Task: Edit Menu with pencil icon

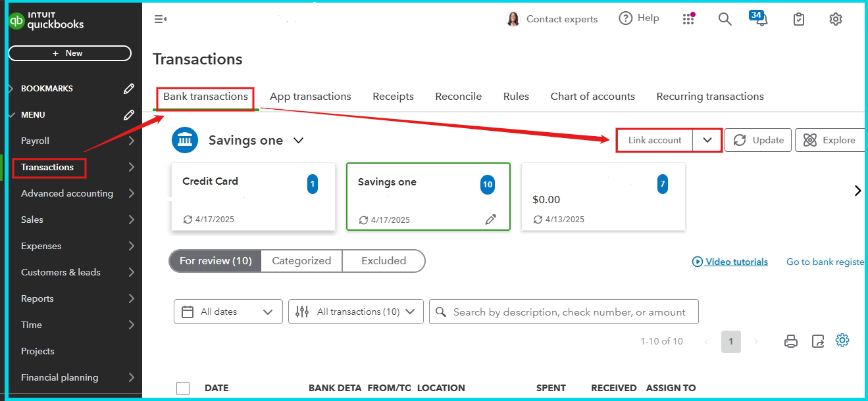Action: 129,115
